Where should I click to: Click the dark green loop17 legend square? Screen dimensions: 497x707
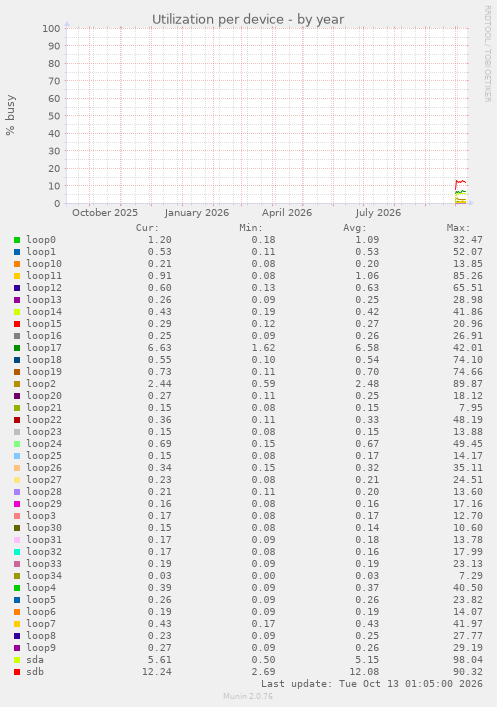17,348
